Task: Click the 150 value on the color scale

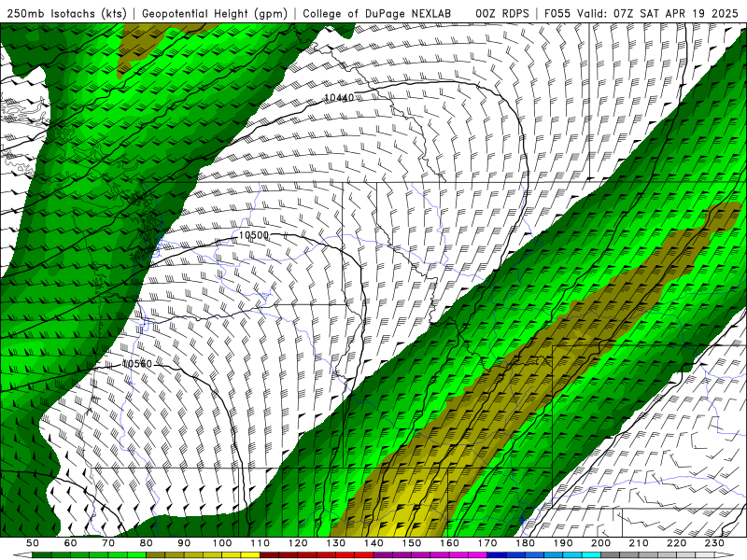Action: coord(412,543)
